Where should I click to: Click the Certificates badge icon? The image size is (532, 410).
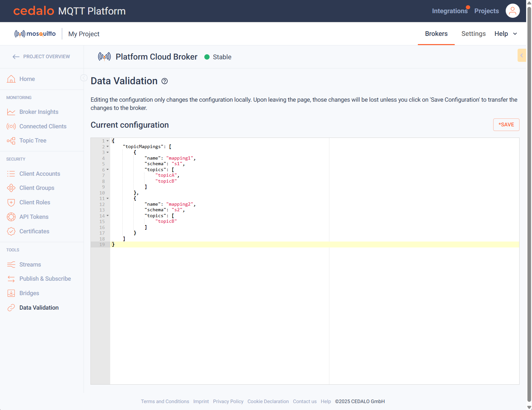click(11, 231)
